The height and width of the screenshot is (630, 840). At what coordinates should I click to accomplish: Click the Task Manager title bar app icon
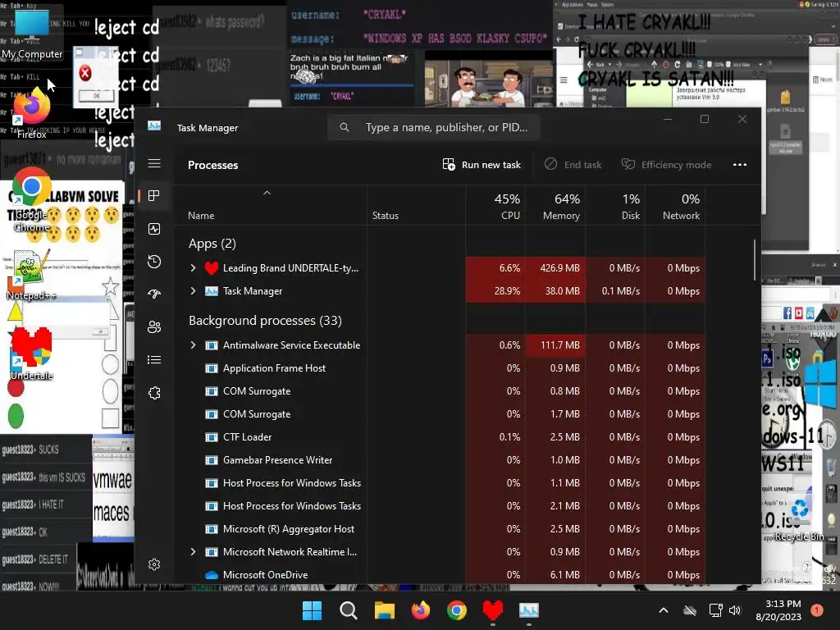click(154, 126)
